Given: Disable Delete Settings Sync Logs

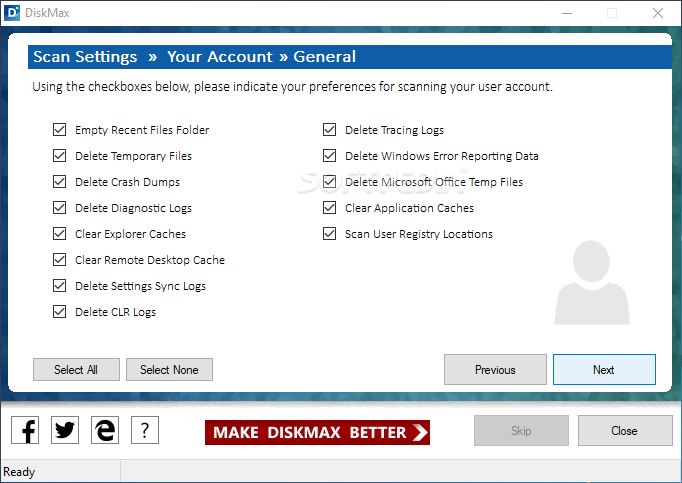Looking at the screenshot, I should pos(60,285).
